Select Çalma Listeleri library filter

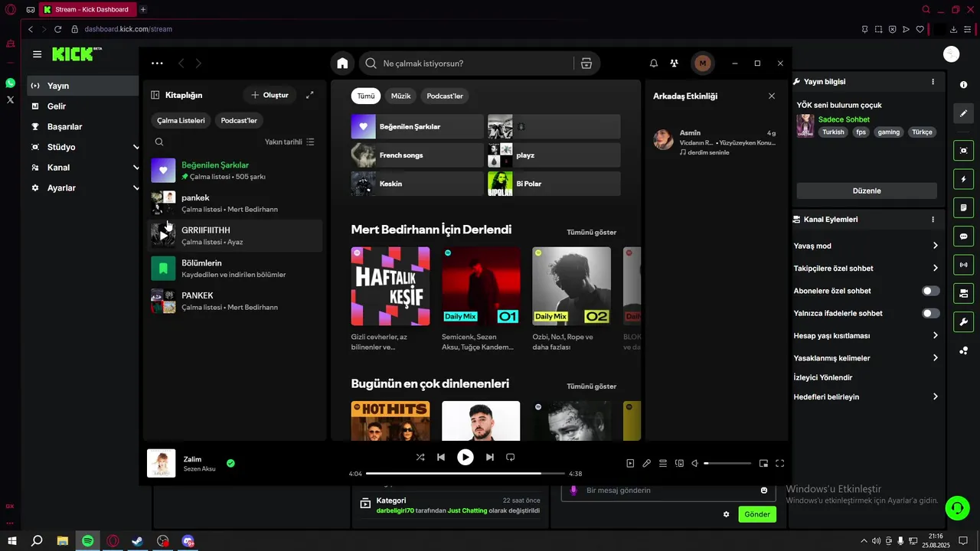point(181,120)
